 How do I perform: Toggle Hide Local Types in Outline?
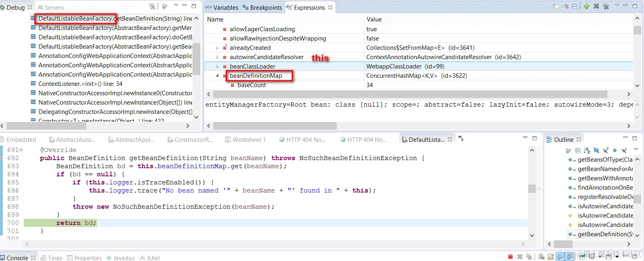(x=625, y=150)
